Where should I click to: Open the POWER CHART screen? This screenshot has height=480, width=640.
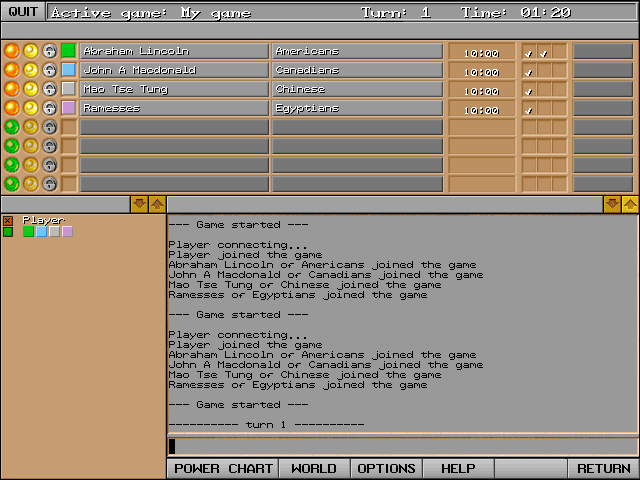pyautogui.click(x=223, y=468)
